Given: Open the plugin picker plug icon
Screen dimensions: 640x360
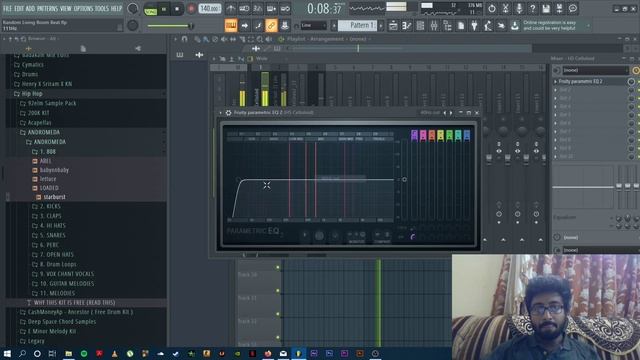Looking at the screenshot, I should 474,26.
